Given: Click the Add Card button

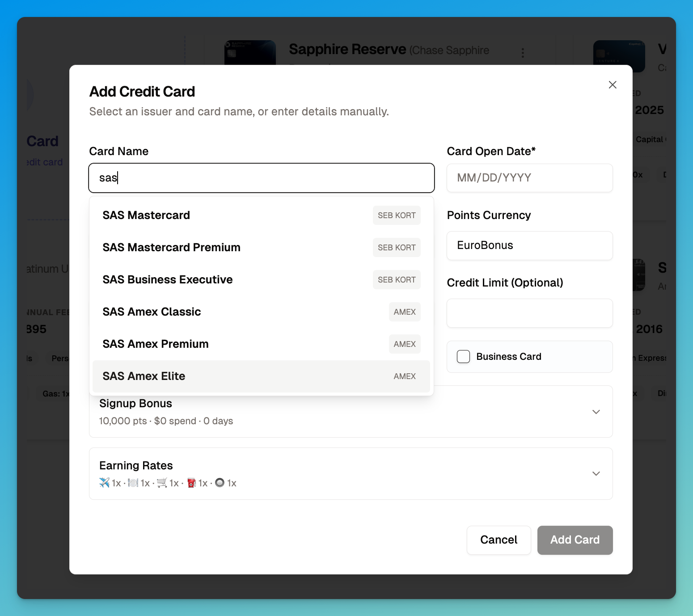Looking at the screenshot, I should coord(575,540).
